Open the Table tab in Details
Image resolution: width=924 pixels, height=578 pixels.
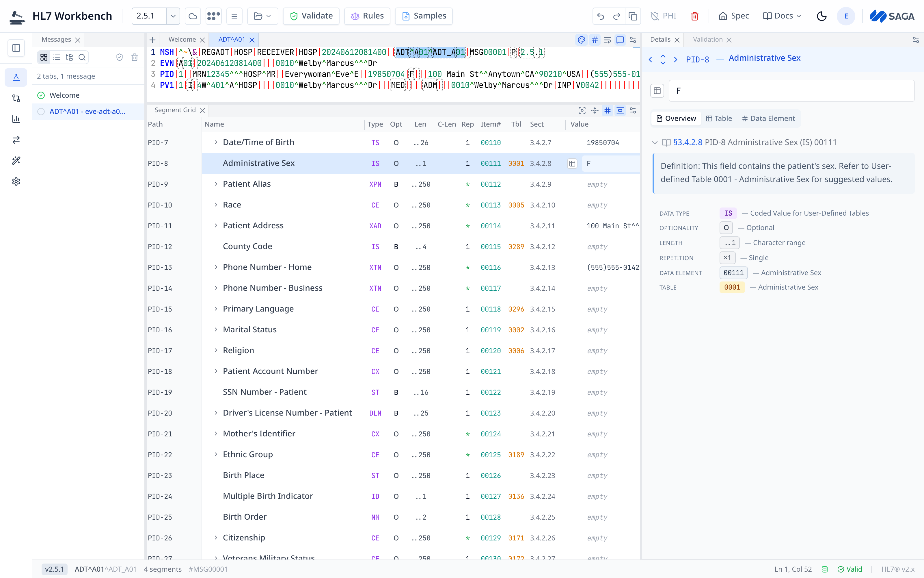[719, 118]
